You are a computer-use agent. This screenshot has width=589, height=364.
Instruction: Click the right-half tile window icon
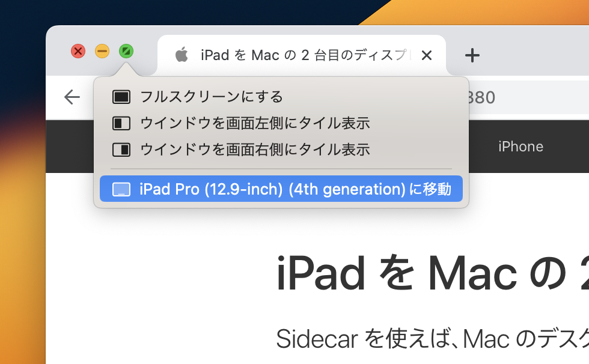[121, 150]
